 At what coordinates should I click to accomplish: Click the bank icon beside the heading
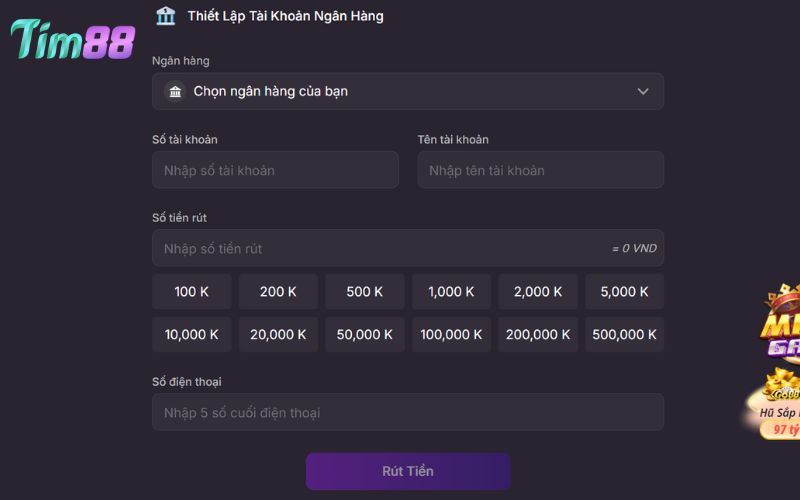pyautogui.click(x=165, y=16)
